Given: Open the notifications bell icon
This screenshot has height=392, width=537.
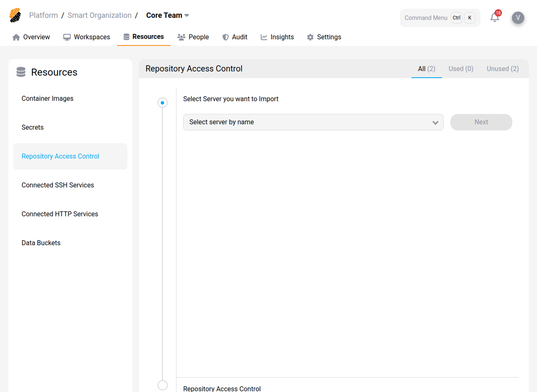Looking at the screenshot, I should click(495, 17).
